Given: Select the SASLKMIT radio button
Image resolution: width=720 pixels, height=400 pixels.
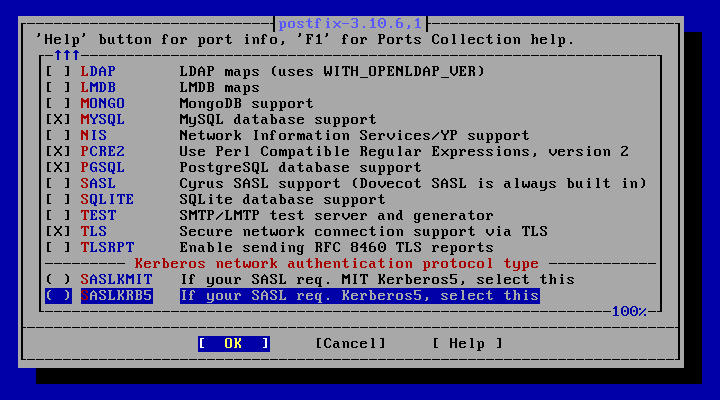Looking at the screenshot, I should tap(58, 280).
